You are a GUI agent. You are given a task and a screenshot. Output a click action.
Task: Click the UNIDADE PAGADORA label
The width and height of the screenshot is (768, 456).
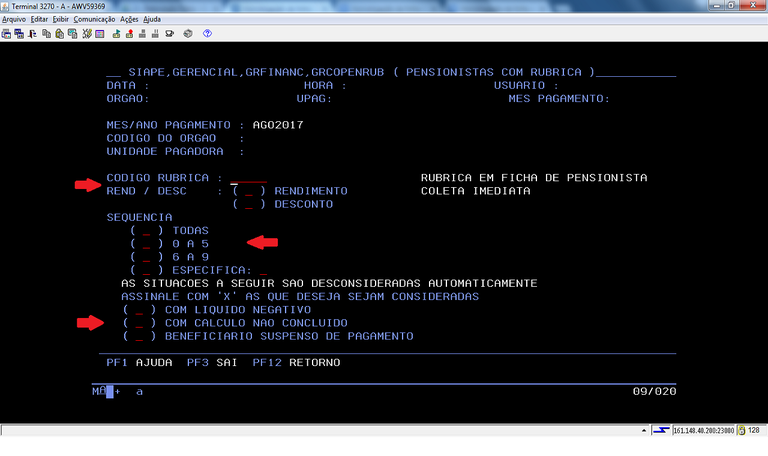(x=165, y=152)
